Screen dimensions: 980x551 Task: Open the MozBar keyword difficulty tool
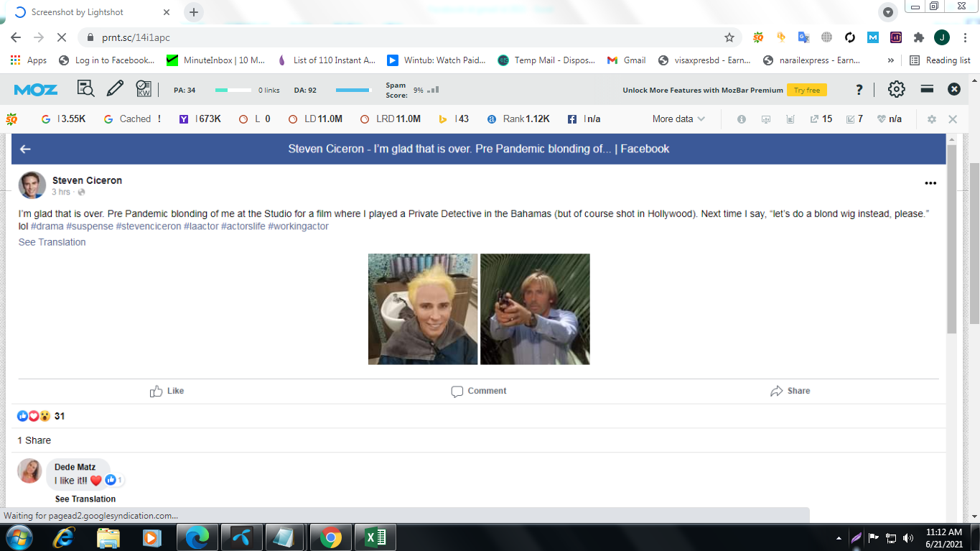[x=144, y=88]
